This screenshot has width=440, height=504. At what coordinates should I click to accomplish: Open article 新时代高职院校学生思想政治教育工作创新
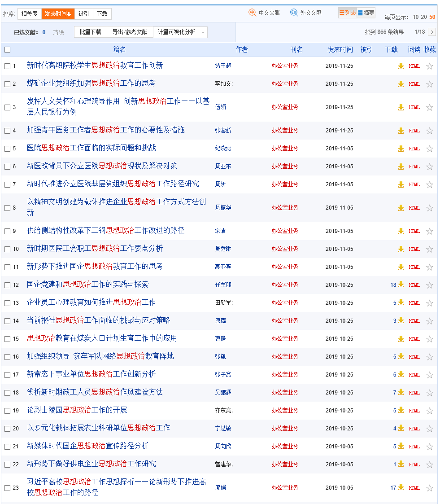click(x=95, y=66)
